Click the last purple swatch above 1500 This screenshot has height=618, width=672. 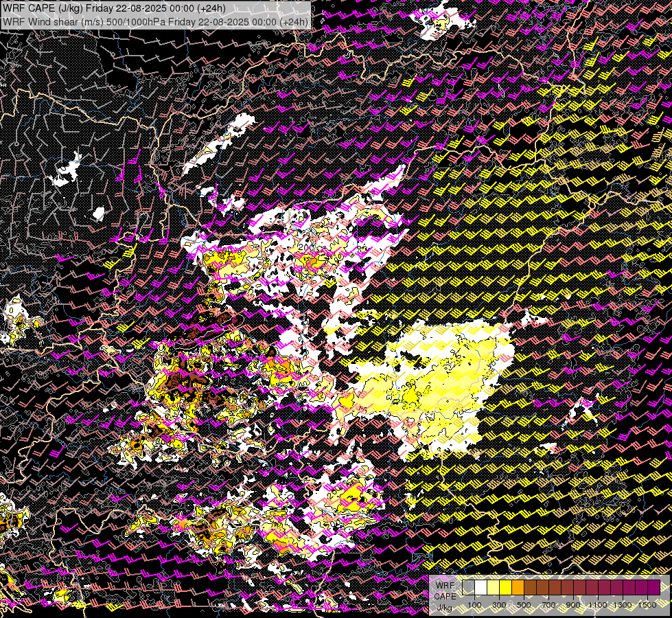653,588
